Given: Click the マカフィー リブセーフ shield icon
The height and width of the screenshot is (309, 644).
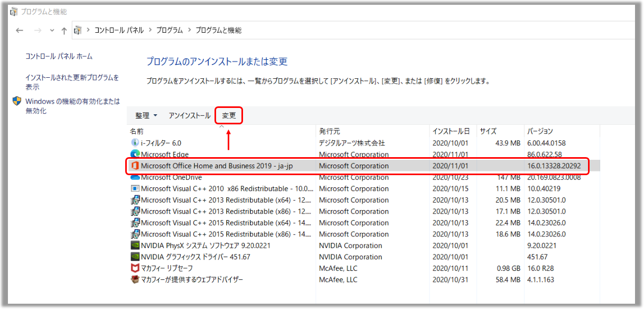Looking at the screenshot, I should click(x=135, y=268).
